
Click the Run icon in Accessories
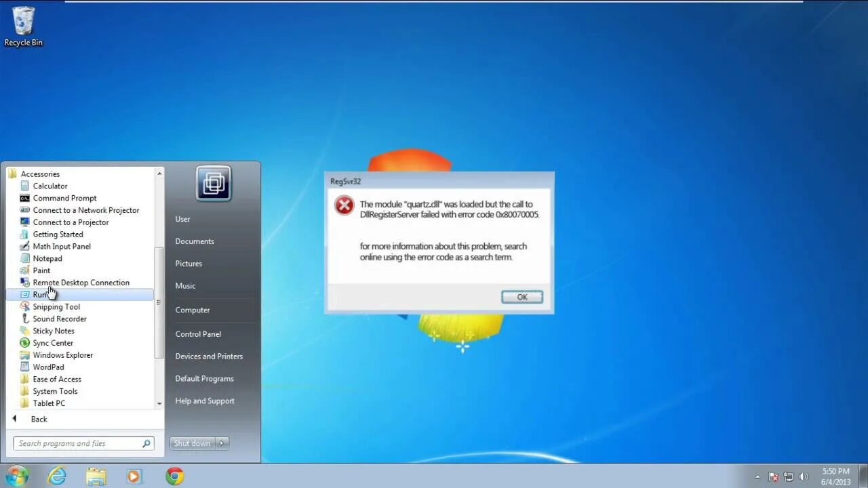(25, 295)
